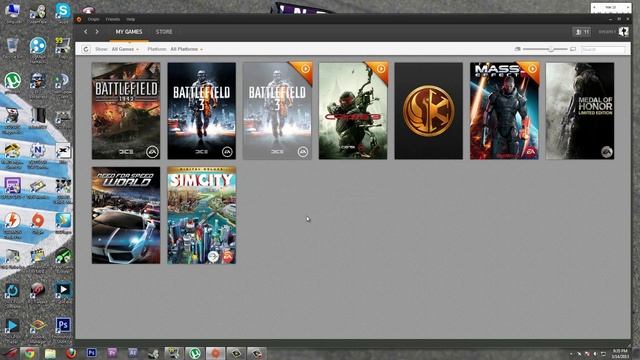
Task: Expand the All Platforms dropdown
Action: coord(186,49)
